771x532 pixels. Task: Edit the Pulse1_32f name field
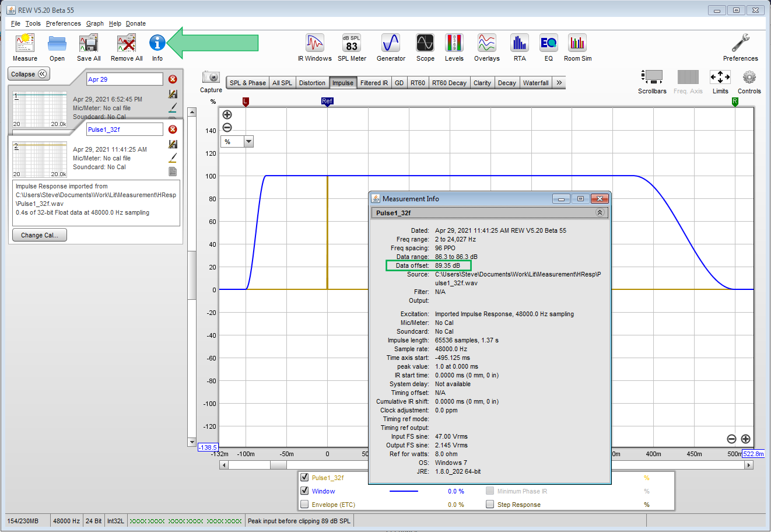[x=125, y=129]
